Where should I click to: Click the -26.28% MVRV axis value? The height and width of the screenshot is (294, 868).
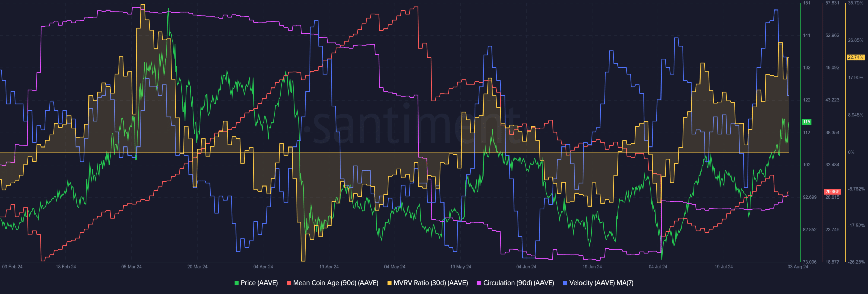856,262
